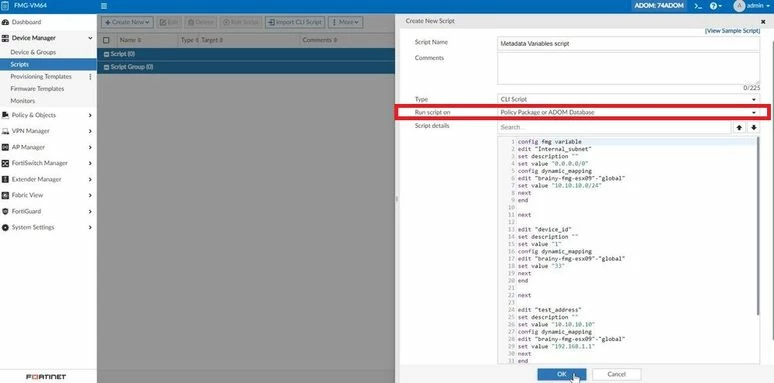The image size is (774, 383).
Task: Click the VPN Manager icon
Action: [5, 131]
